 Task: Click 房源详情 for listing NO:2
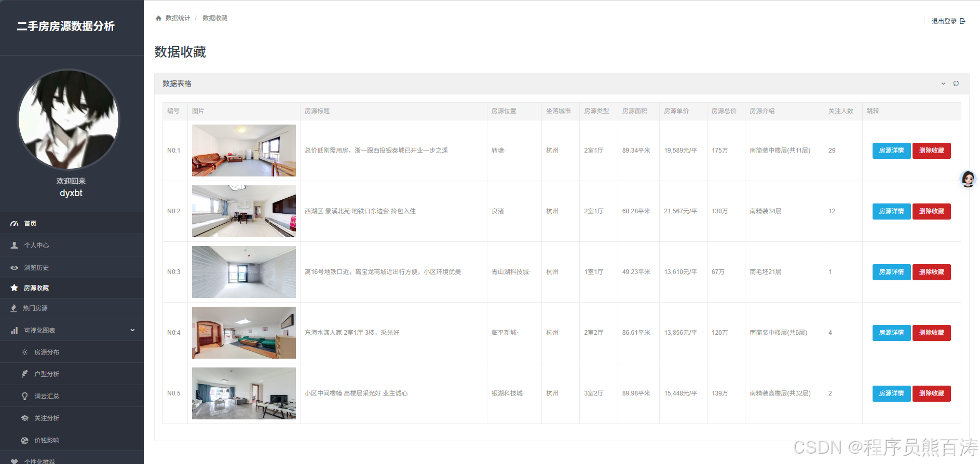pos(891,211)
